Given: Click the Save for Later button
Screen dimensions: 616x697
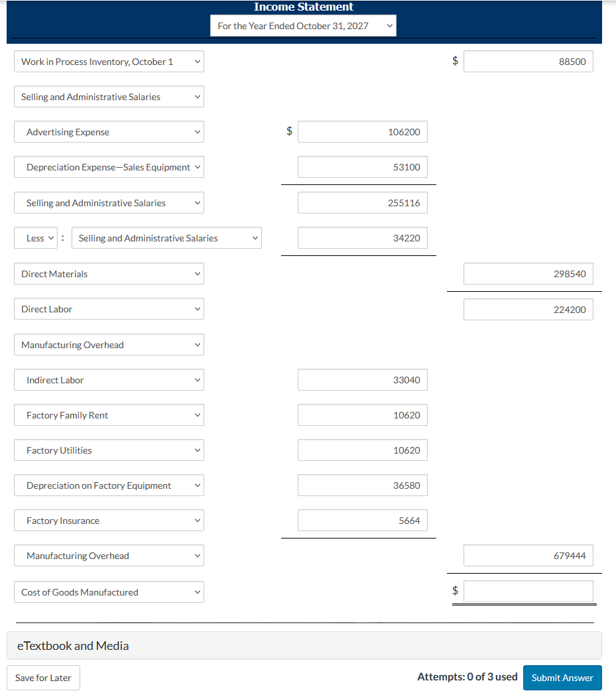Looking at the screenshot, I should [42, 677].
